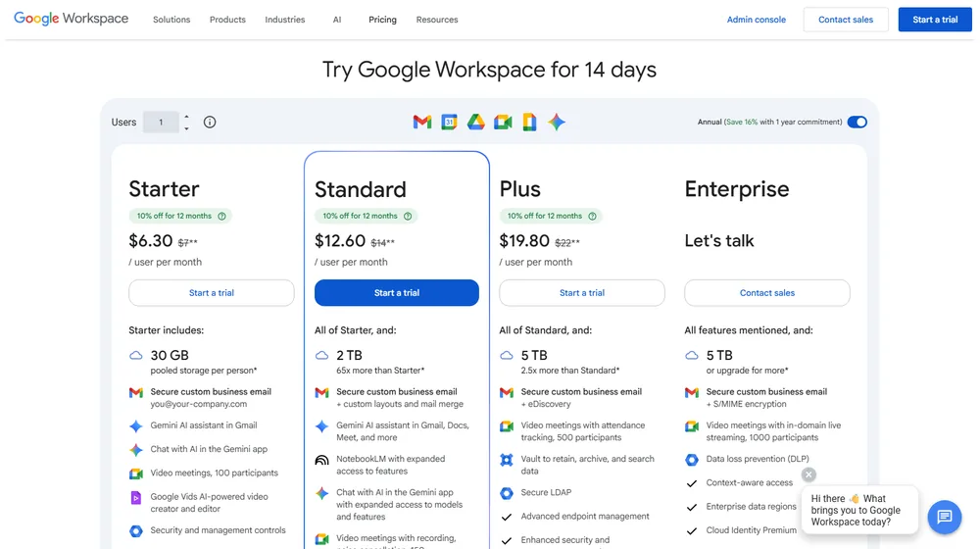980x549 pixels.
Task: Start a trial for the Starter plan
Action: 212,292
